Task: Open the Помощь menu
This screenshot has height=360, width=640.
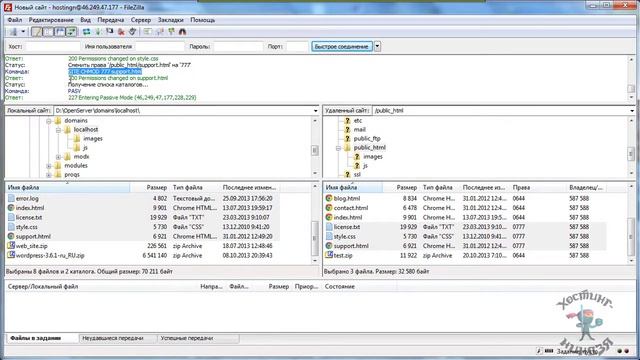Action: [202, 20]
